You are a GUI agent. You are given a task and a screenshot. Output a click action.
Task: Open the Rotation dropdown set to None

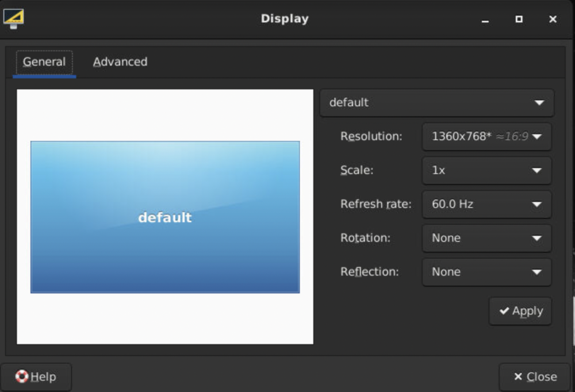(486, 238)
